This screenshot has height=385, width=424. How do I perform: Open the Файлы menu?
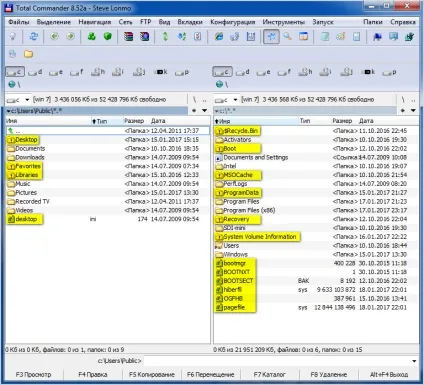(x=19, y=22)
